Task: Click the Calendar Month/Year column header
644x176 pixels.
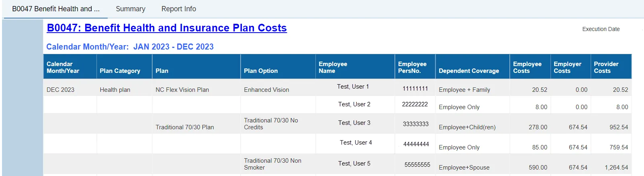Action: (63, 67)
